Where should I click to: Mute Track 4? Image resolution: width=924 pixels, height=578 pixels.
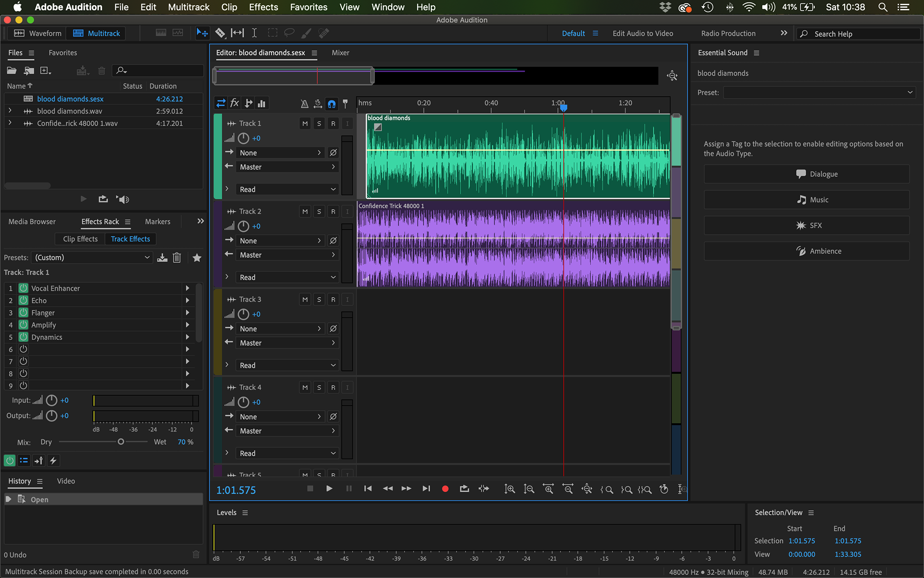coord(305,388)
